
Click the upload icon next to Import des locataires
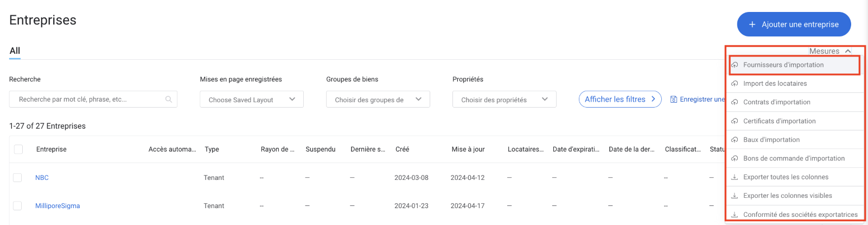pyautogui.click(x=735, y=84)
